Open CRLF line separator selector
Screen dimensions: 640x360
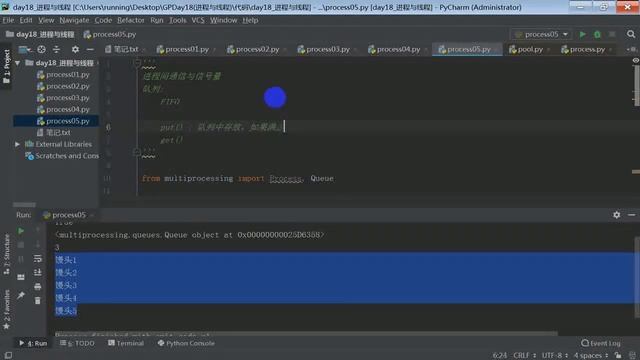524,356
